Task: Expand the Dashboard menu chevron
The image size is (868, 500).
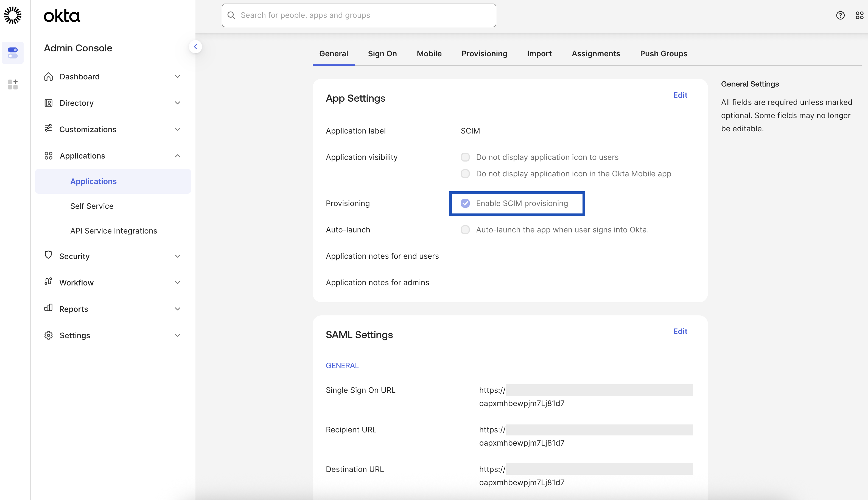Action: [177, 77]
